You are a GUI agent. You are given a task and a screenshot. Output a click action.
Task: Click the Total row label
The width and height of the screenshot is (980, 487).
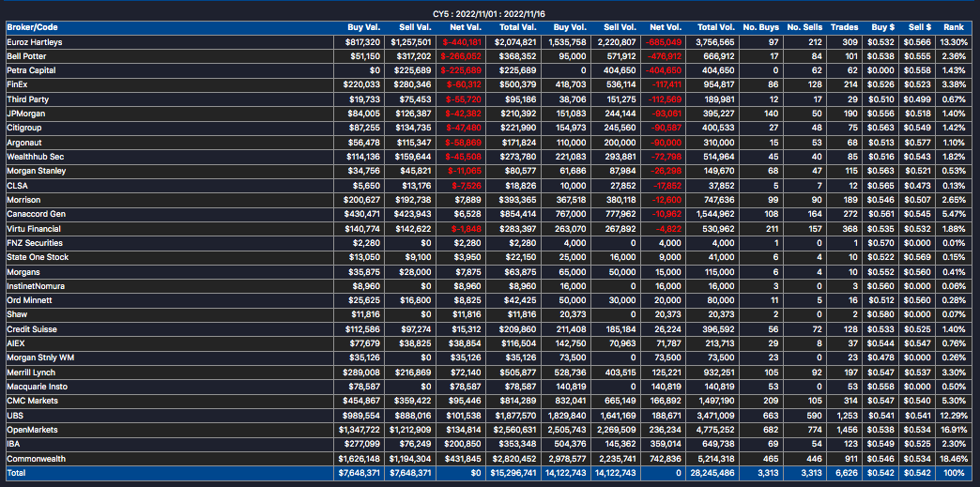[17, 473]
